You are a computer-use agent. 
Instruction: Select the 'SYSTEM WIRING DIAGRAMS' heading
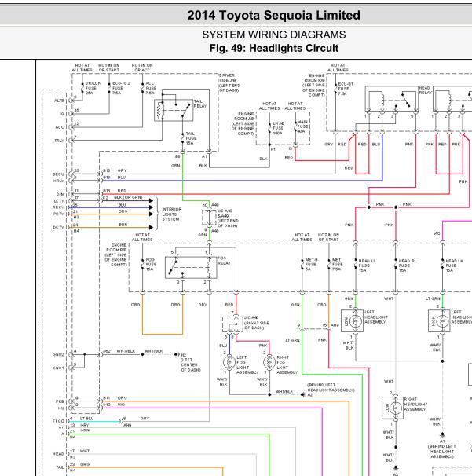pos(274,35)
